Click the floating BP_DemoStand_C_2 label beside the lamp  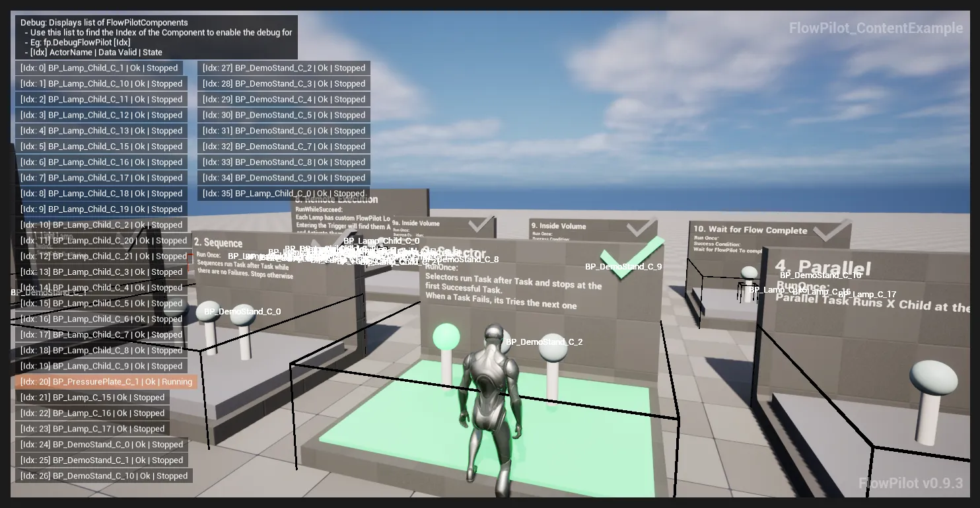coord(544,342)
